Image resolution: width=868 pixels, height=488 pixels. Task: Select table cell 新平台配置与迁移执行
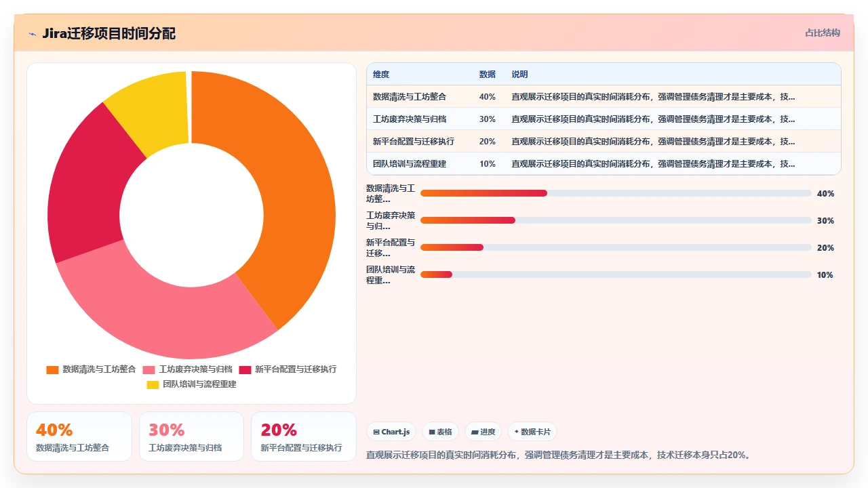click(414, 142)
